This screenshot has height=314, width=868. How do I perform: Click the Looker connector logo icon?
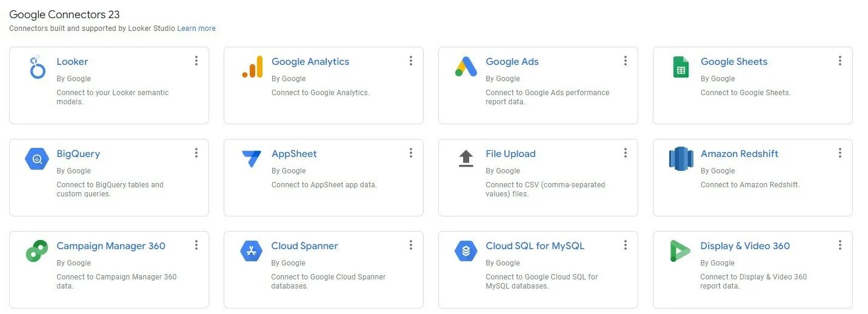[x=38, y=67]
